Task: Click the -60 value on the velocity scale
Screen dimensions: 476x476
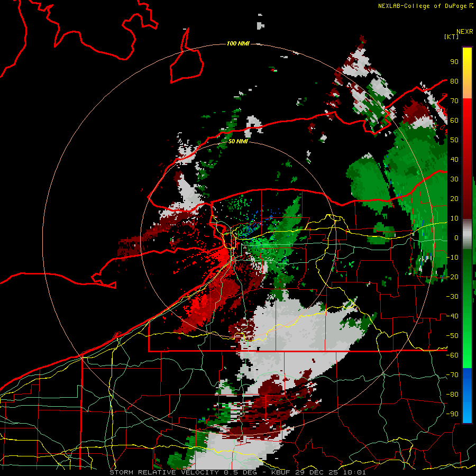Action: [x=452, y=355]
